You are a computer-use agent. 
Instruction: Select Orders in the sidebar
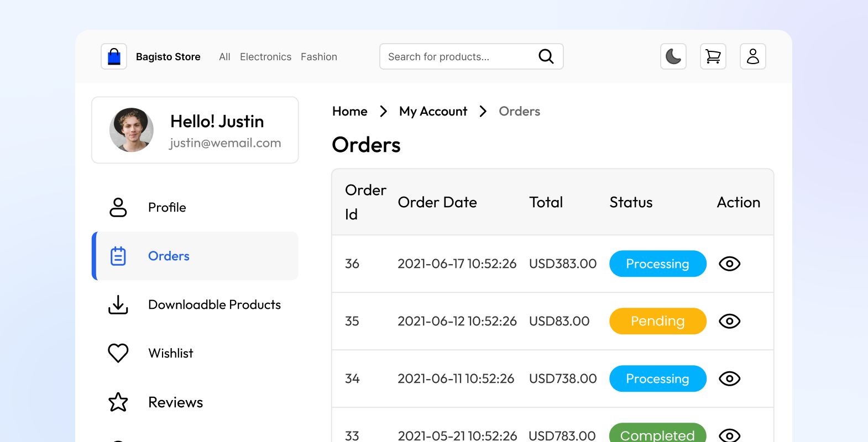(195, 256)
